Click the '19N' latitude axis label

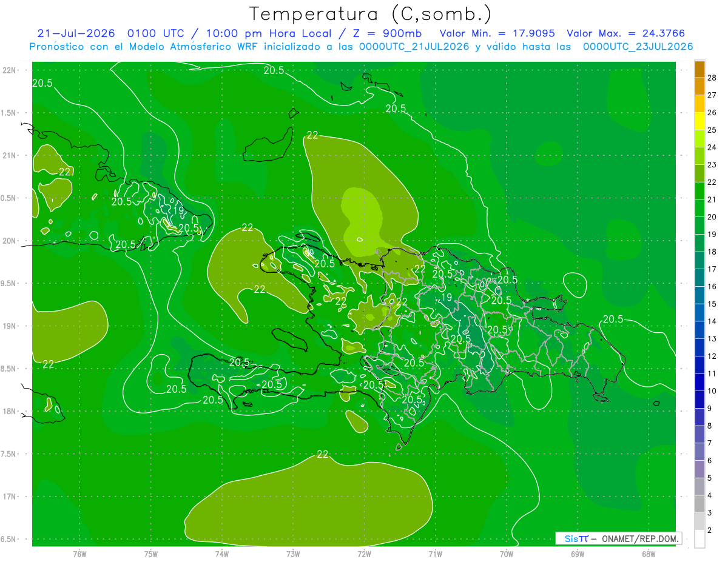coord(10,326)
